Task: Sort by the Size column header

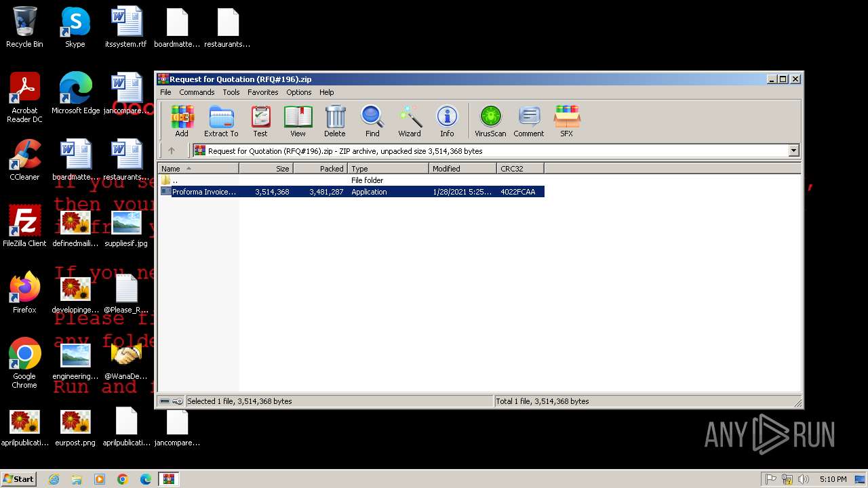Action: [x=266, y=169]
